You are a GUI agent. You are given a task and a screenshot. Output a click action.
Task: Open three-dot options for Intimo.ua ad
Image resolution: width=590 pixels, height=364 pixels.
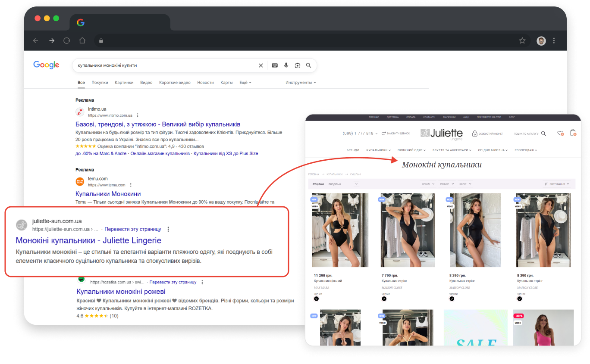coord(138,115)
